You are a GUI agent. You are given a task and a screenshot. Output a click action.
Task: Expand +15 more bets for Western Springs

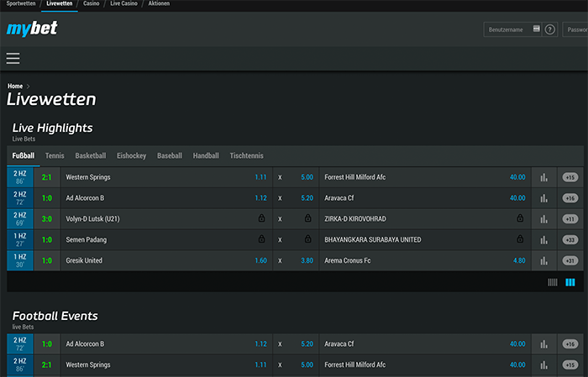coord(570,177)
